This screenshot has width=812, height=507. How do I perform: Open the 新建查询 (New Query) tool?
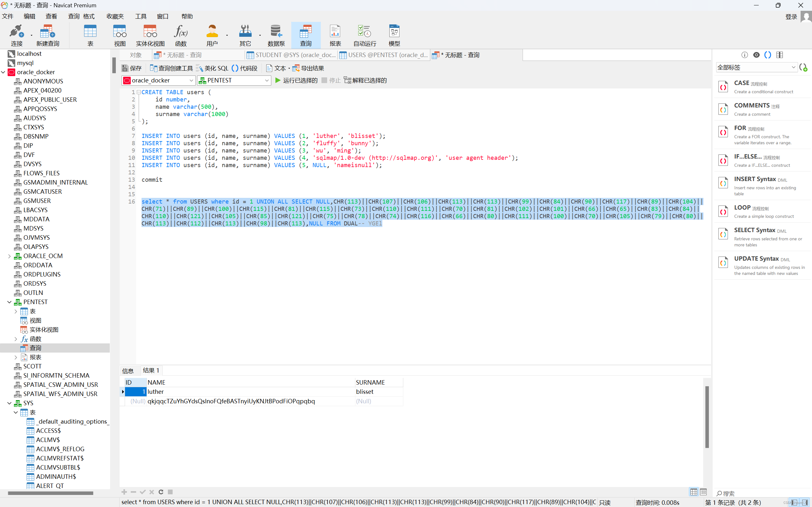click(47, 35)
